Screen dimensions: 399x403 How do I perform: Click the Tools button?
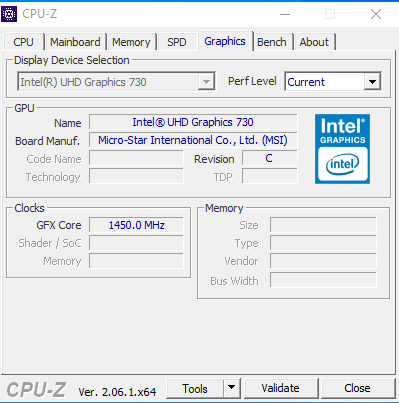[x=195, y=388]
